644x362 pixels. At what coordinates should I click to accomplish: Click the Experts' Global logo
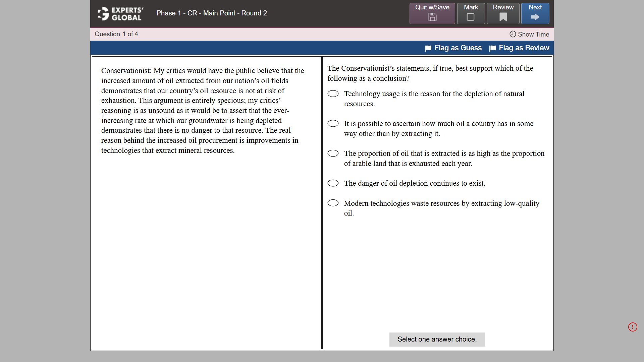coord(119,13)
